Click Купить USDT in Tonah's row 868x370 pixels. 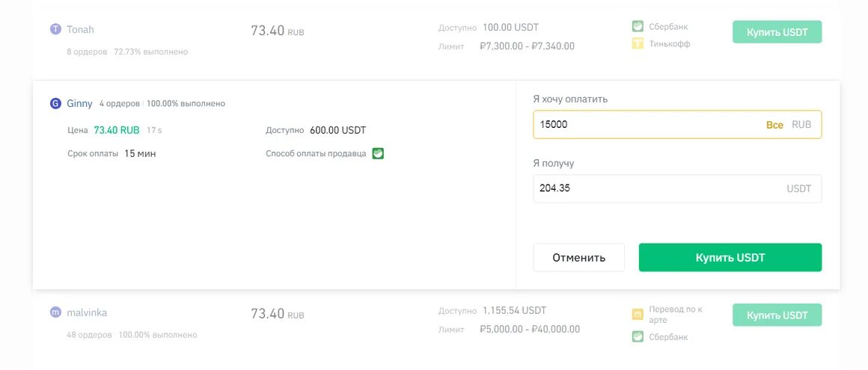(x=777, y=31)
